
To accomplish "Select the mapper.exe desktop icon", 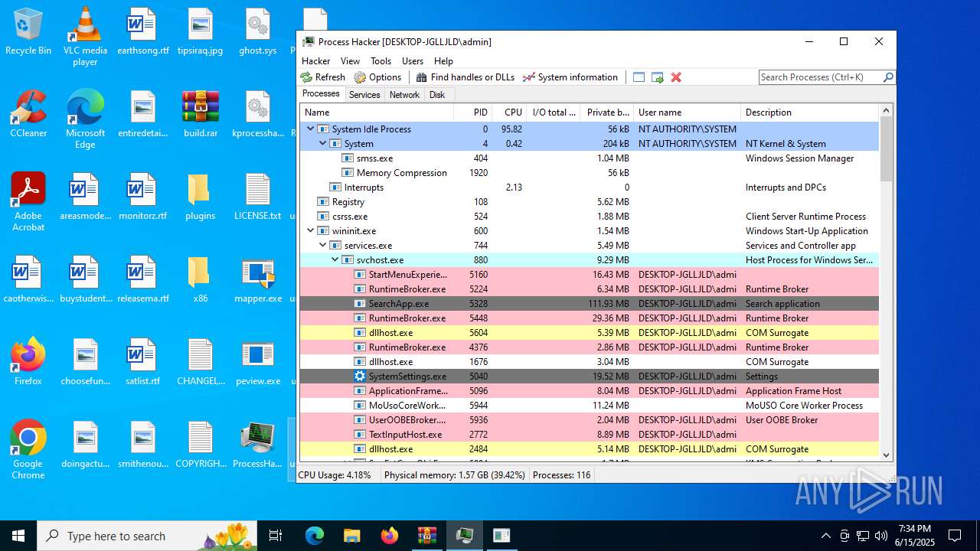I will [x=258, y=280].
